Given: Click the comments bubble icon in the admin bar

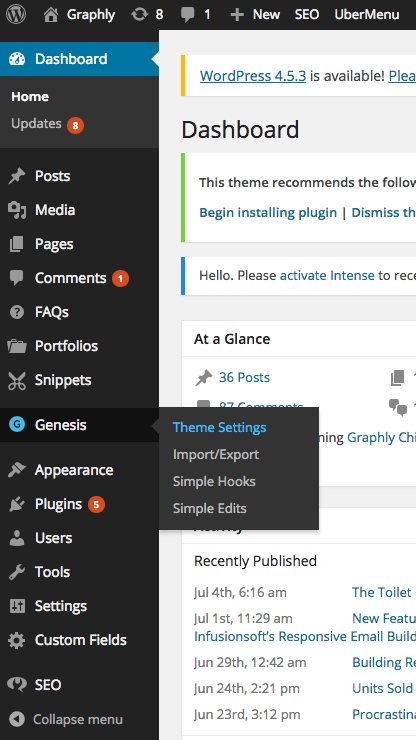Looking at the screenshot, I should pyautogui.click(x=187, y=15).
